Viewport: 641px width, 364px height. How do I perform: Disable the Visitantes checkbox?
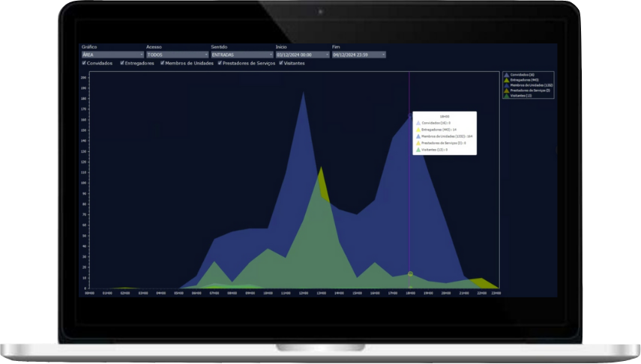click(x=281, y=64)
